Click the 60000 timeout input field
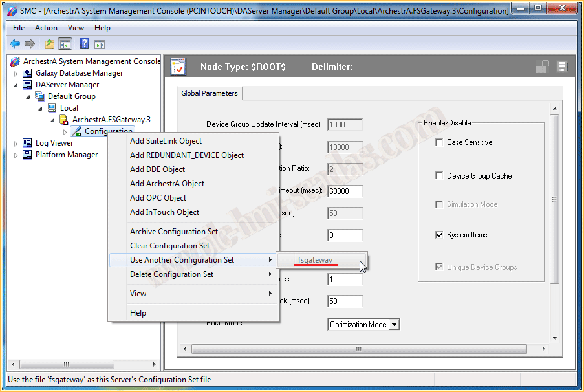Screen dimensions: 584x392 [x=345, y=191]
